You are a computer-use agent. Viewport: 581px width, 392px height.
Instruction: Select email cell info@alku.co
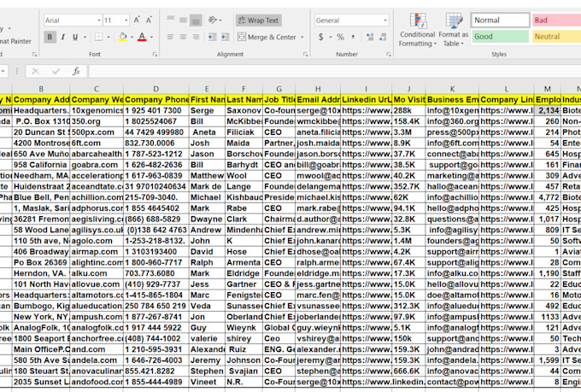(x=453, y=273)
